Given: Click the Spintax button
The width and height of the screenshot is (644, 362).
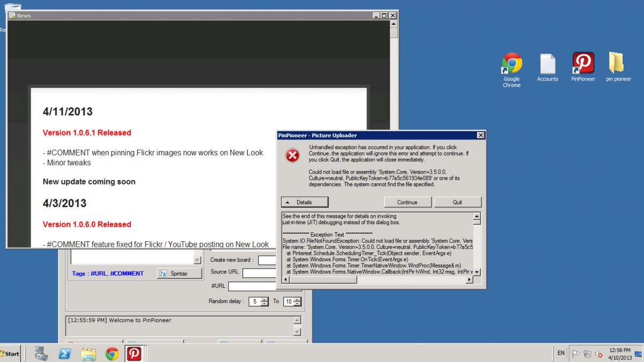Looking at the screenshot, I should [179, 273].
